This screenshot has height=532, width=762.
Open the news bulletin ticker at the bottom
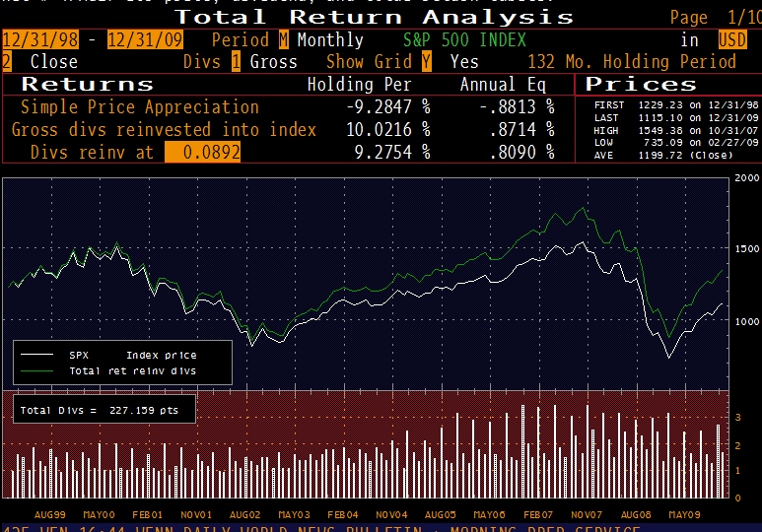(381, 528)
